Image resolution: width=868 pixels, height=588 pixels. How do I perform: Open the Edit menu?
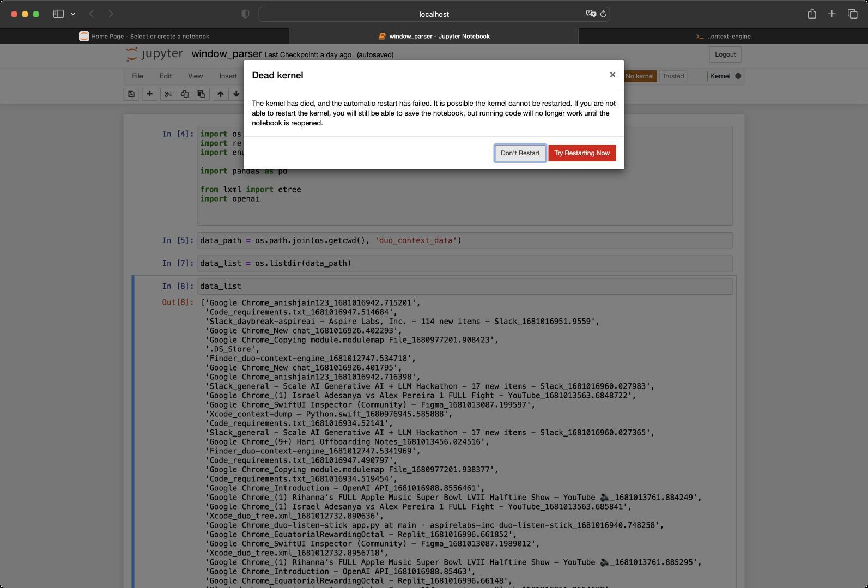click(x=165, y=76)
